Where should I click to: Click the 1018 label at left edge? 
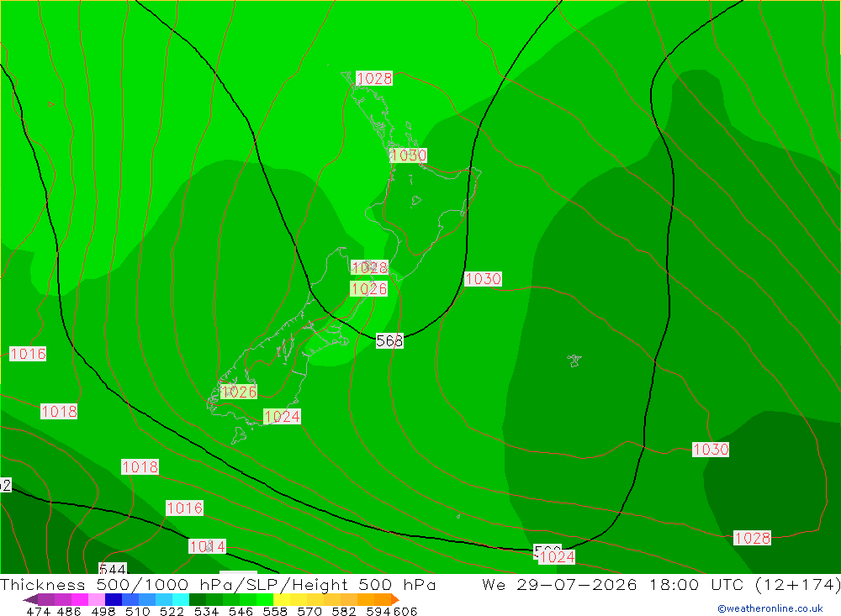[59, 411]
